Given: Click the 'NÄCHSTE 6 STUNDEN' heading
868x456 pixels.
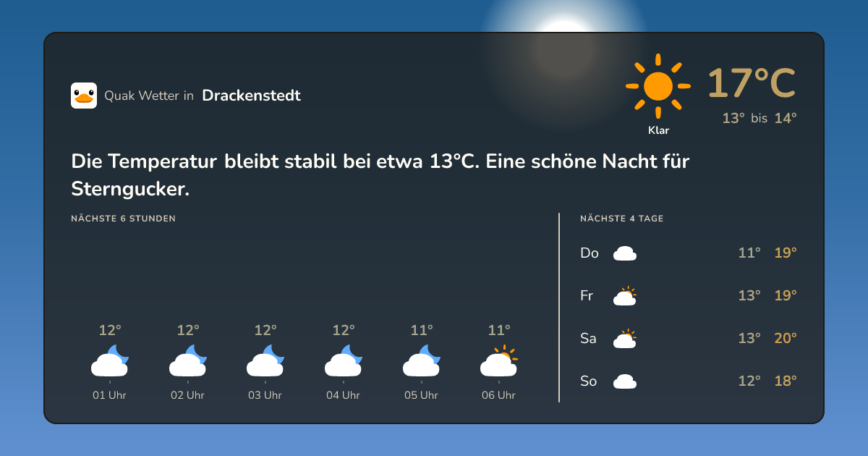Looking at the screenshot, I should click(124, 219).
